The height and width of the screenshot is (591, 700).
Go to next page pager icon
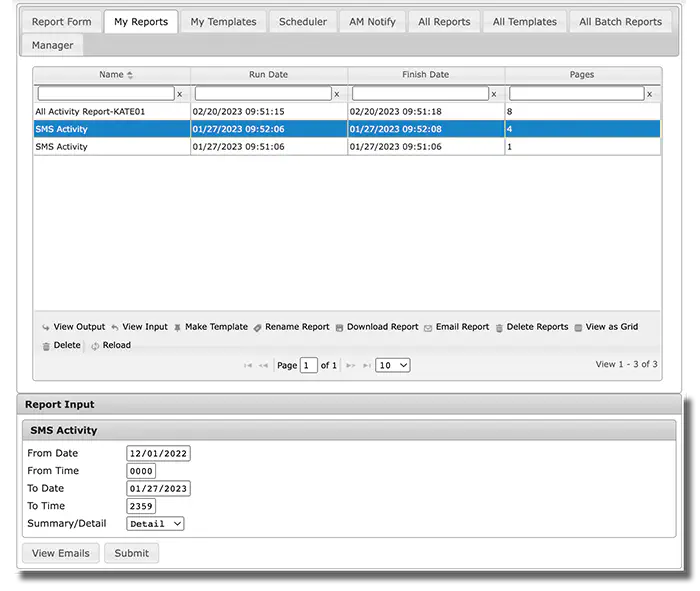[x=350, y=366]
